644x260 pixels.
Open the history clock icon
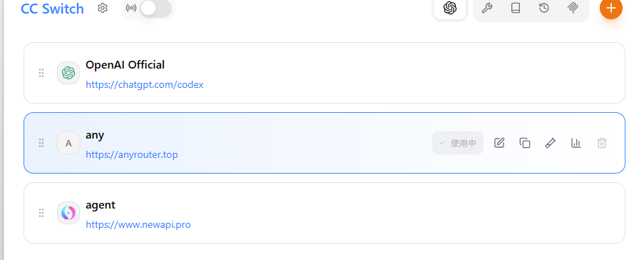544,8
